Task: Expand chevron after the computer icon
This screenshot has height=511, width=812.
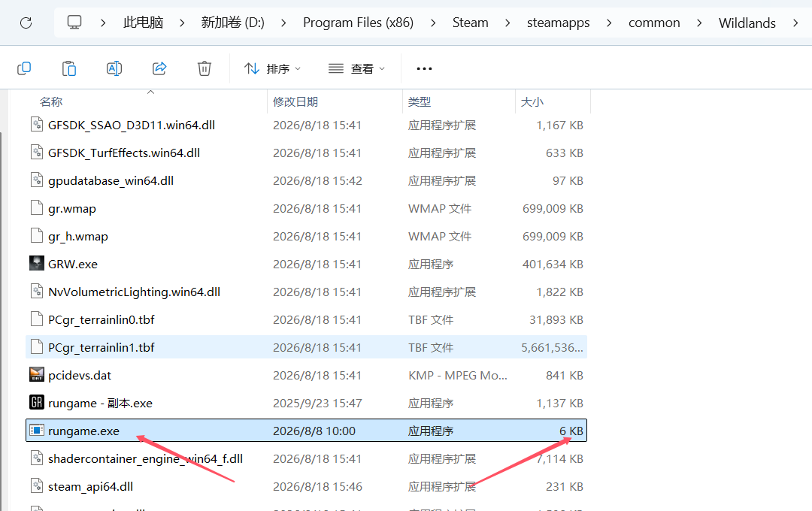Action: (x=103, y=23)
